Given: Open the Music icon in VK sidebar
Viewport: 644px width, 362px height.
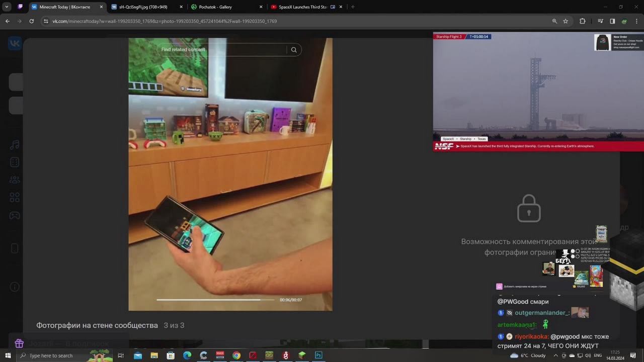Looking at the screenshot, I should 15,145.
